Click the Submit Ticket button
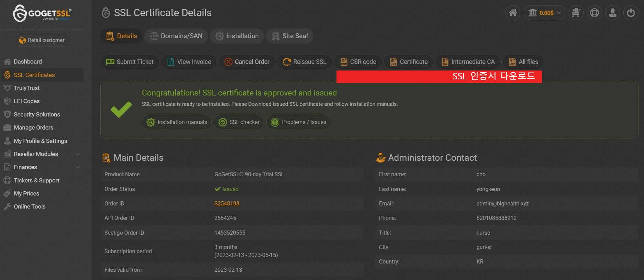The height and width of the screenshot is (280, 644). tap(130, 62)
